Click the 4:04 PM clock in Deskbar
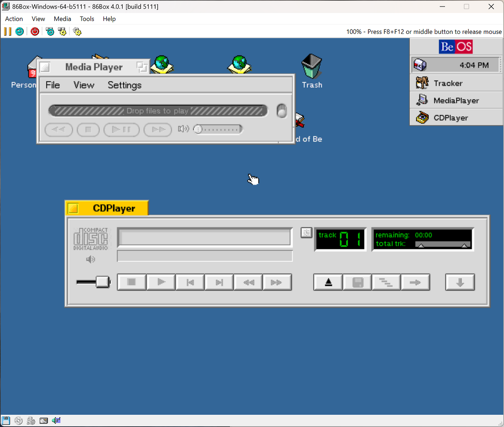 coord(474,65)
